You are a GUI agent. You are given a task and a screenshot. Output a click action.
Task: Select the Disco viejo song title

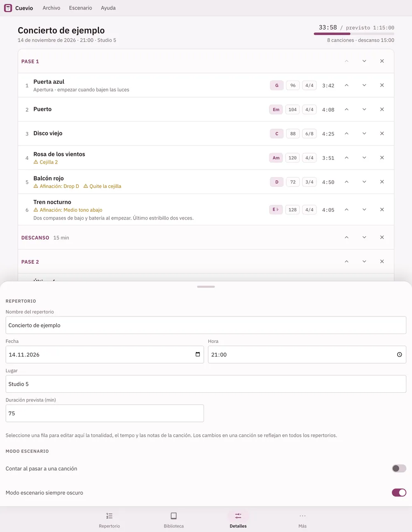click(x=48, y=133)
